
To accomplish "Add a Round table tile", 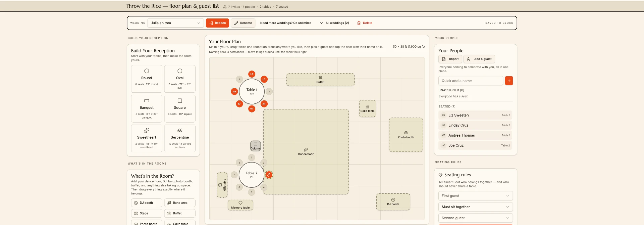I will [x=147, y=79].
